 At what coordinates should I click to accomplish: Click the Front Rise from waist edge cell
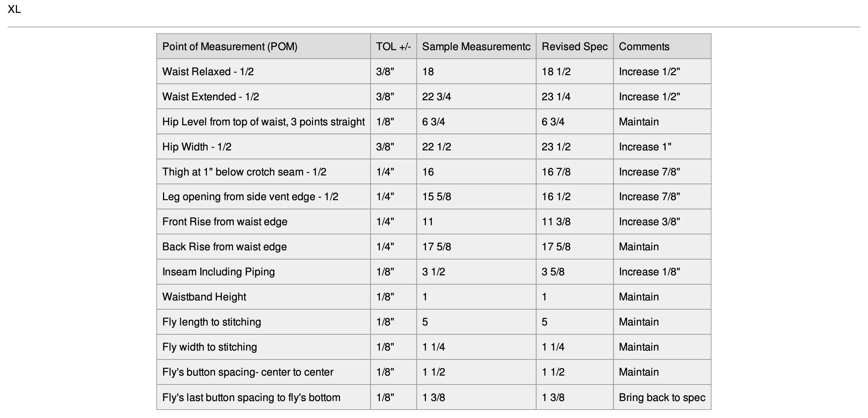[x=263, y=222]
